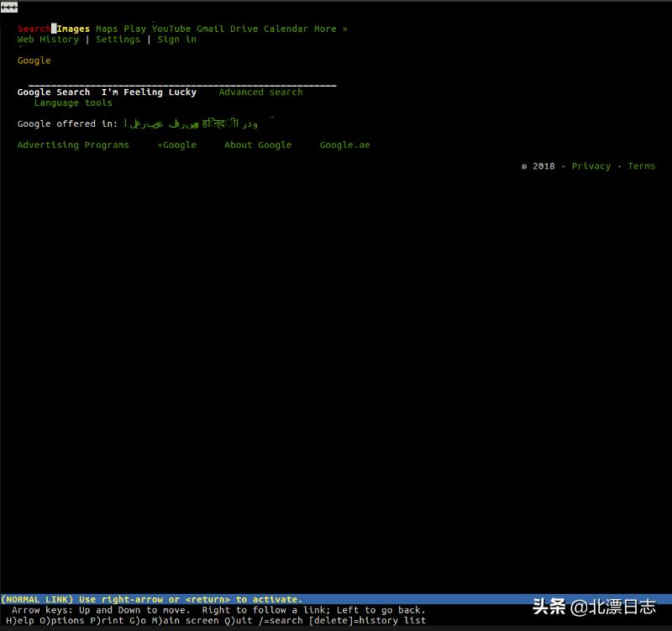Click the red Search link
This screenshot has height=631, width=672.
[x=34, y=29]
